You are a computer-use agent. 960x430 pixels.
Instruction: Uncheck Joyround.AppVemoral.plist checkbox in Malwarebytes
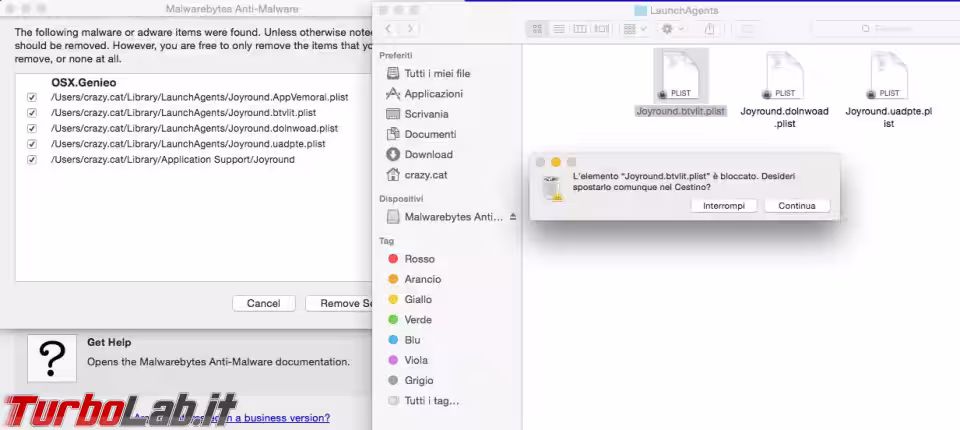click(32, 97)
